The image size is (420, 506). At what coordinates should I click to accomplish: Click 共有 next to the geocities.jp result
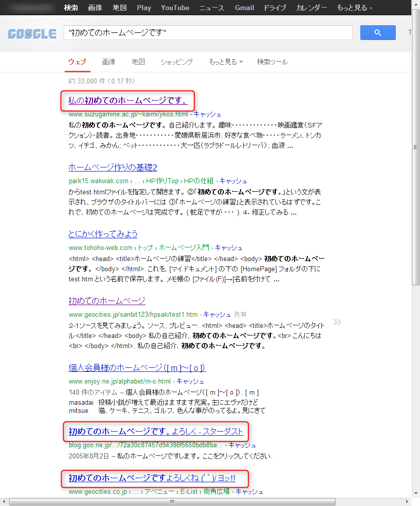[x=240, y=315]
